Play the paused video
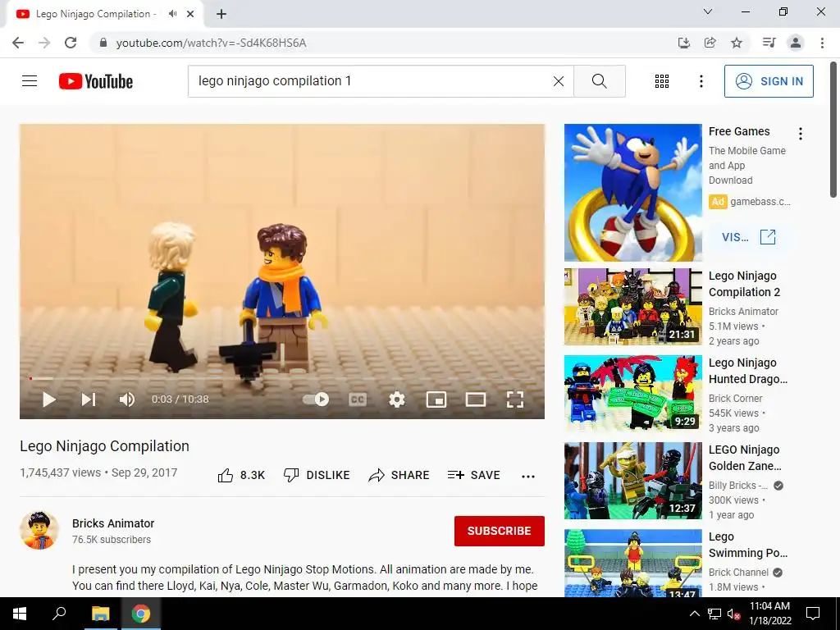 [x=48, y=399]
